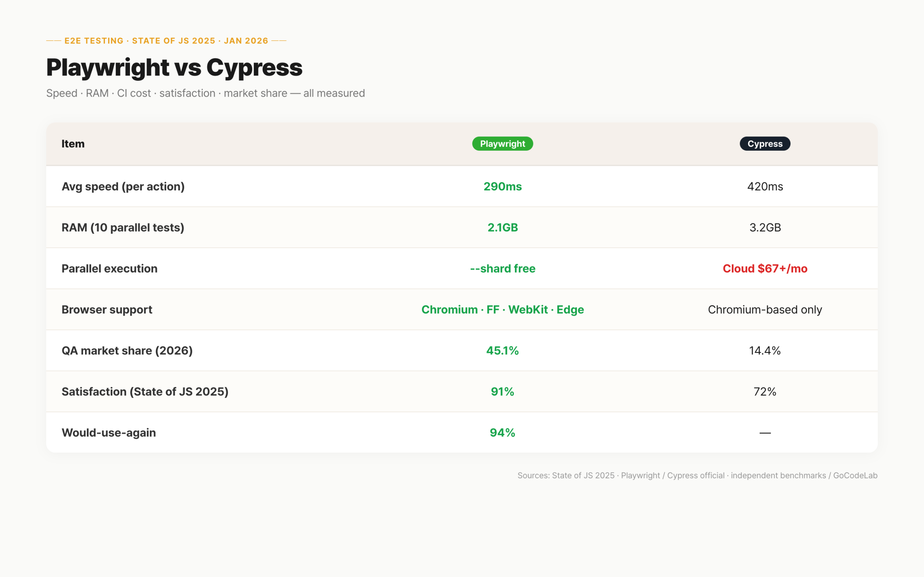The width and height of the screenshot is (924, 577).
Task: Click the 2.1GB RAM value for Playwright
Action: click(502, 228)
